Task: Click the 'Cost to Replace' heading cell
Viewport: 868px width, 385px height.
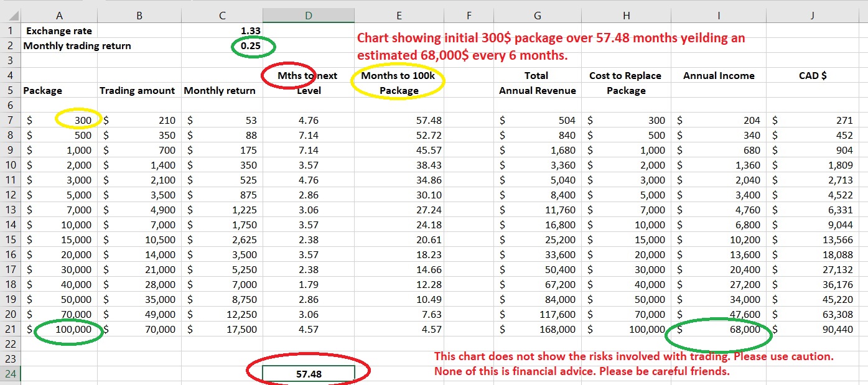Action: pyautogui.click(x=626, y=75)
